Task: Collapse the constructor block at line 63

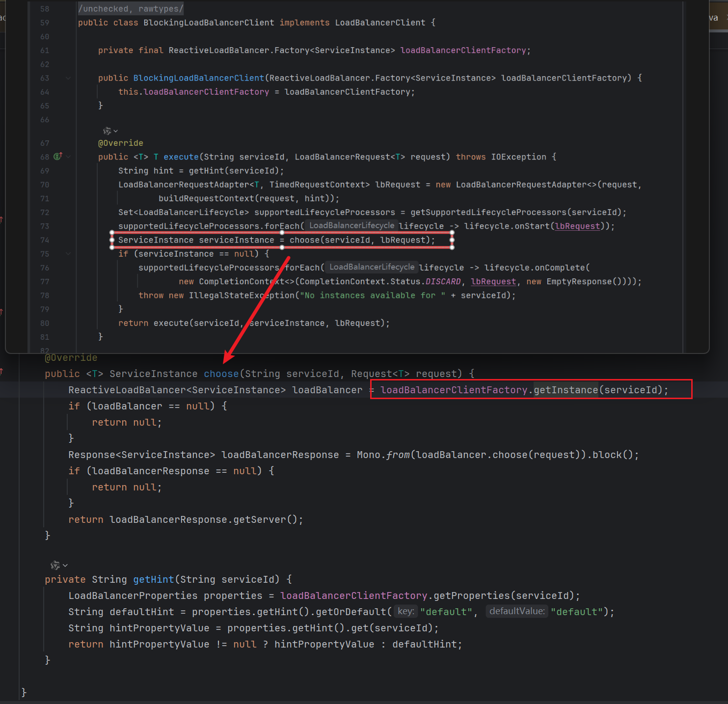Action: pyautogui.click(x=68, y=78)
